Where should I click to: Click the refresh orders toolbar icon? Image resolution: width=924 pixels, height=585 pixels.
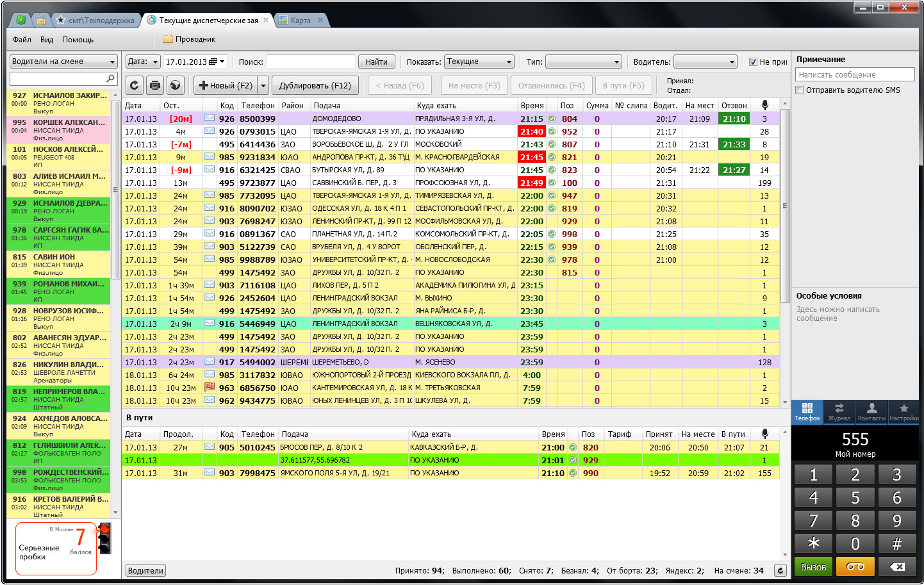pyautogui.click(x=134, y=85)
